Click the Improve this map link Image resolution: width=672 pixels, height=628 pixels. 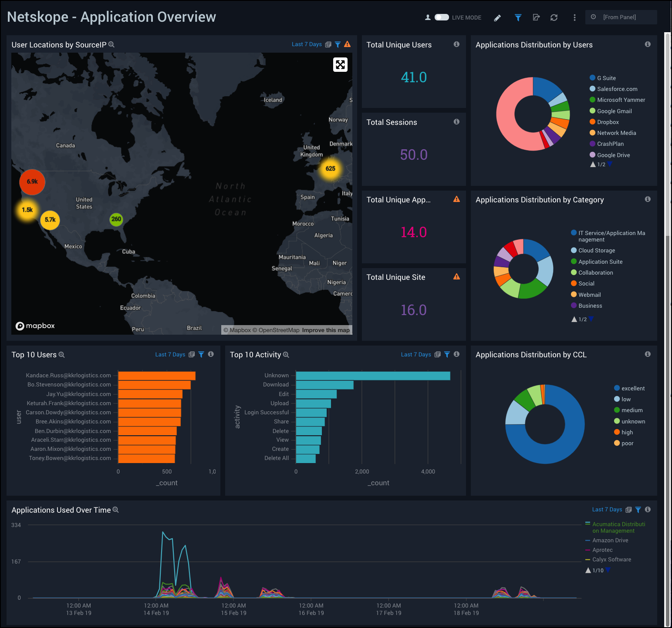coord(326,330)
